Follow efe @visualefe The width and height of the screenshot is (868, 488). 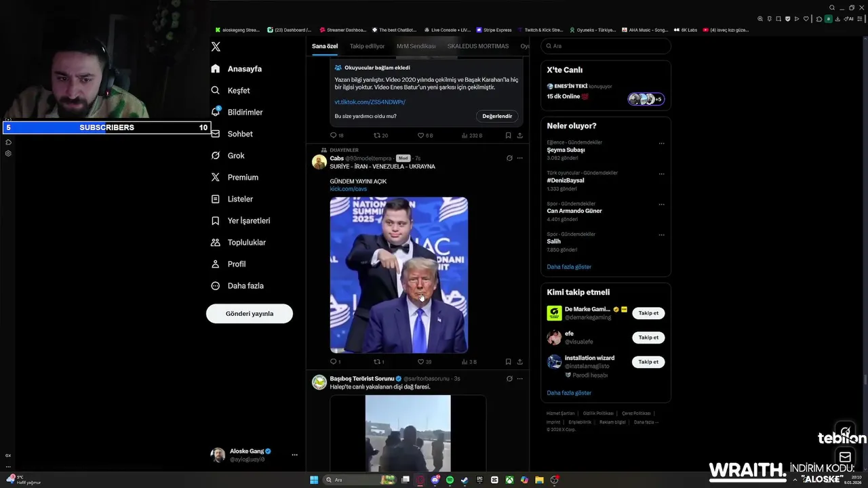(648, 338)
